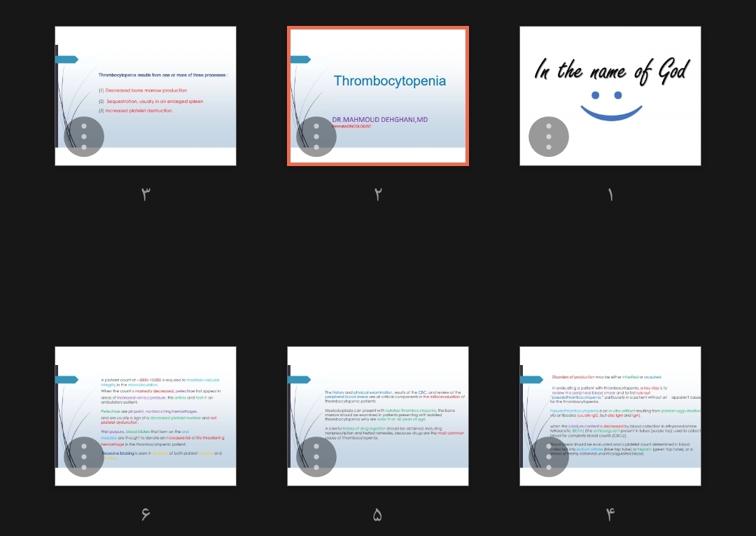The width and height of the screenshot is (756, 536).
Task: Click slide number ۱ label
Action: tap(610, 194)
